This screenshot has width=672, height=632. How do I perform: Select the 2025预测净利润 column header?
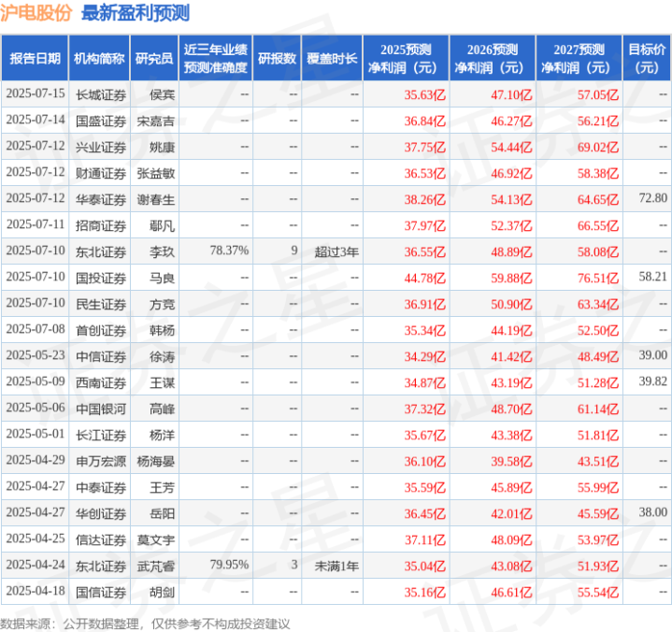406,58
